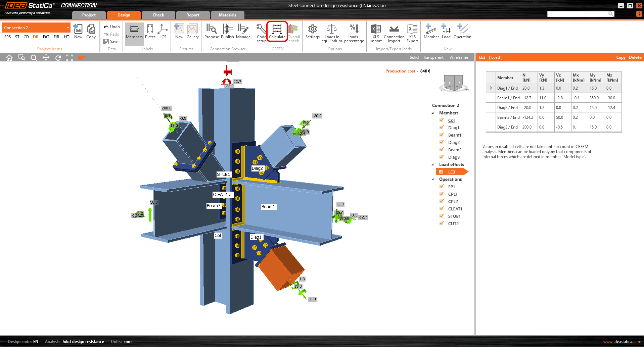Open the Report tab

(x=193, y=15)
